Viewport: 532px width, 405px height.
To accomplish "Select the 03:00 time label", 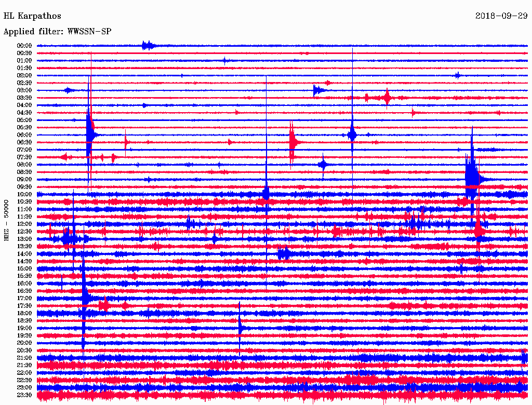I will [x=24, y=90].
